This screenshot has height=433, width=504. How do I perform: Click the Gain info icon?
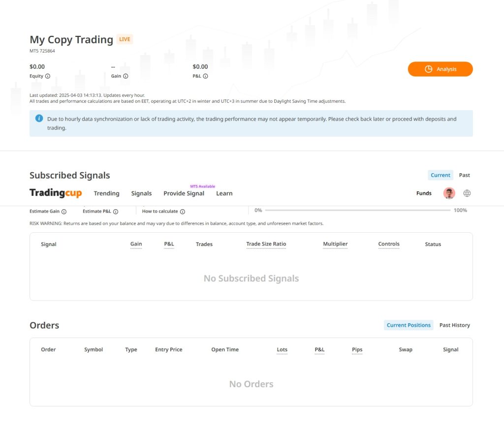pyautogui.click(x=126, y=76)
